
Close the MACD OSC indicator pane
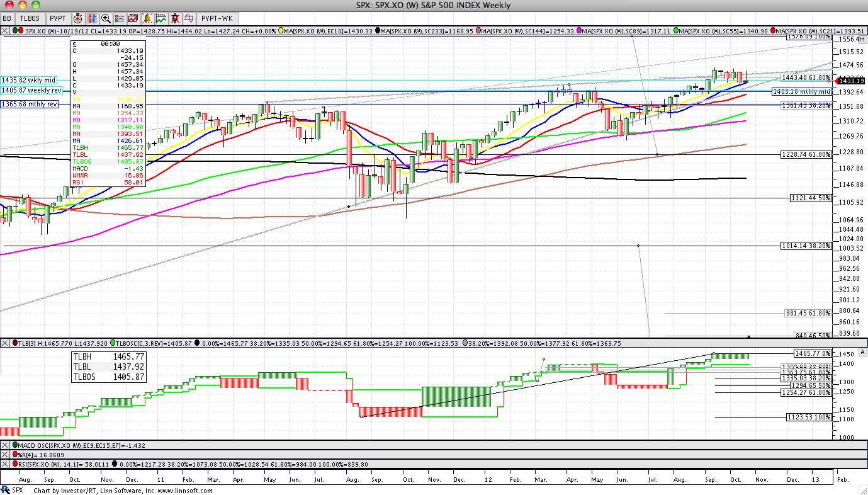click(x=6, y=445)
